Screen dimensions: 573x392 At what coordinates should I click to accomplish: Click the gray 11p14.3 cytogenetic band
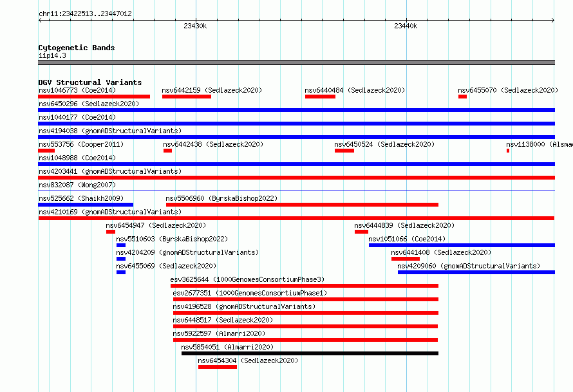coord(296,62)
